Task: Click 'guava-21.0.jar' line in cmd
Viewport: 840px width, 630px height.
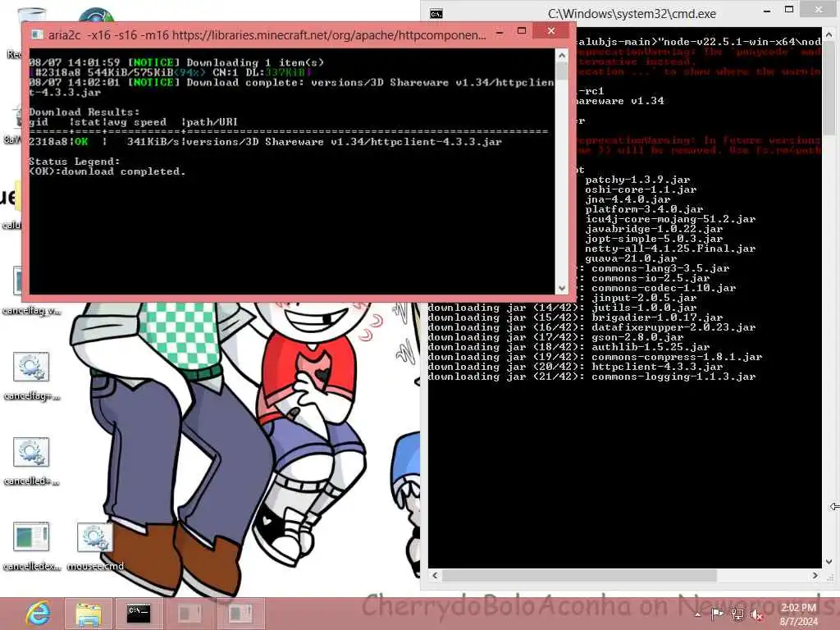Action: [x=631, y=258]
